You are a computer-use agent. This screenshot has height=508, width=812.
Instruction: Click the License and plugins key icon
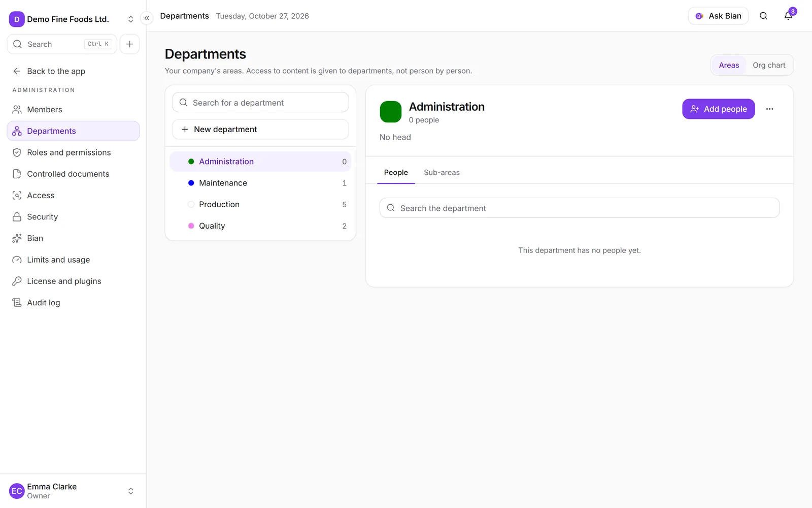click(17, 281)
